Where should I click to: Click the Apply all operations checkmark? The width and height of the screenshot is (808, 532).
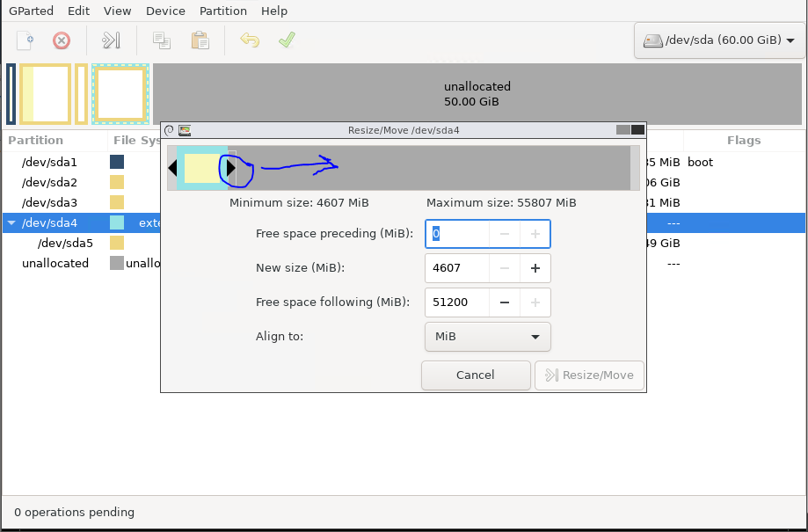(287, 40)
